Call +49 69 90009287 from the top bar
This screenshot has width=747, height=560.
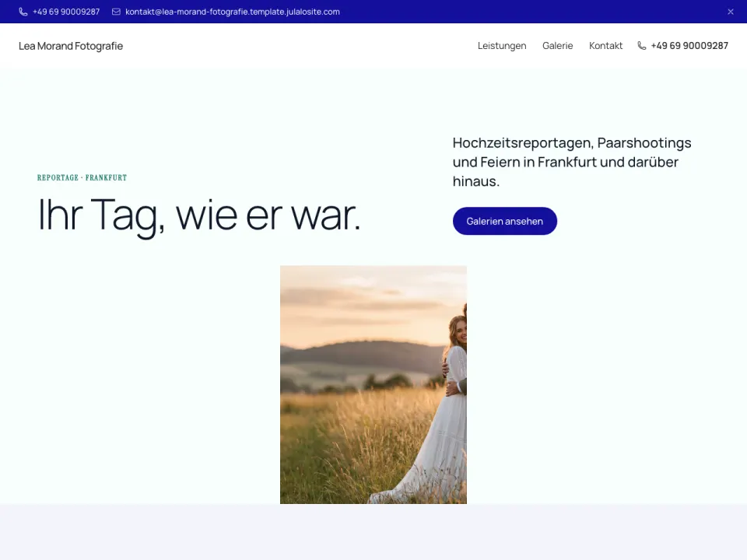coord(66,12)
